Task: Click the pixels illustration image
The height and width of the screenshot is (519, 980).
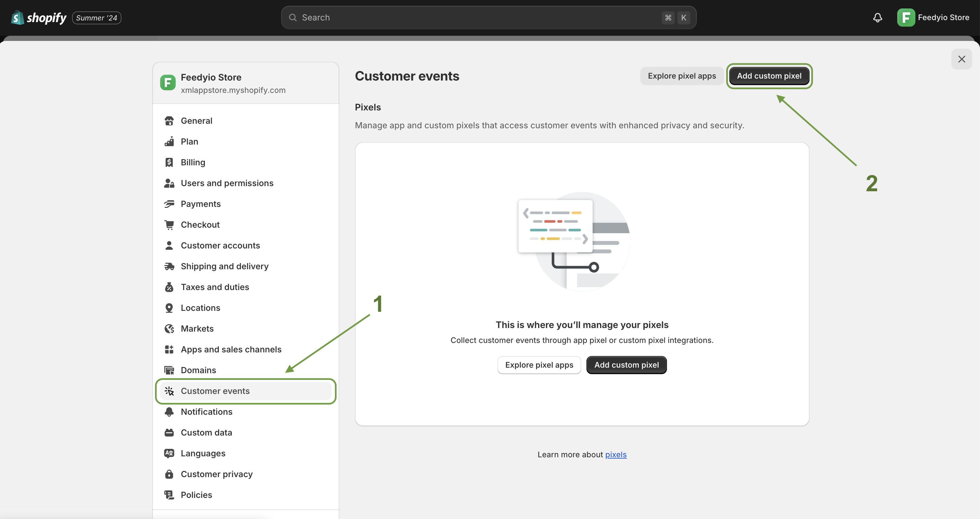Action: click(574, 241)
